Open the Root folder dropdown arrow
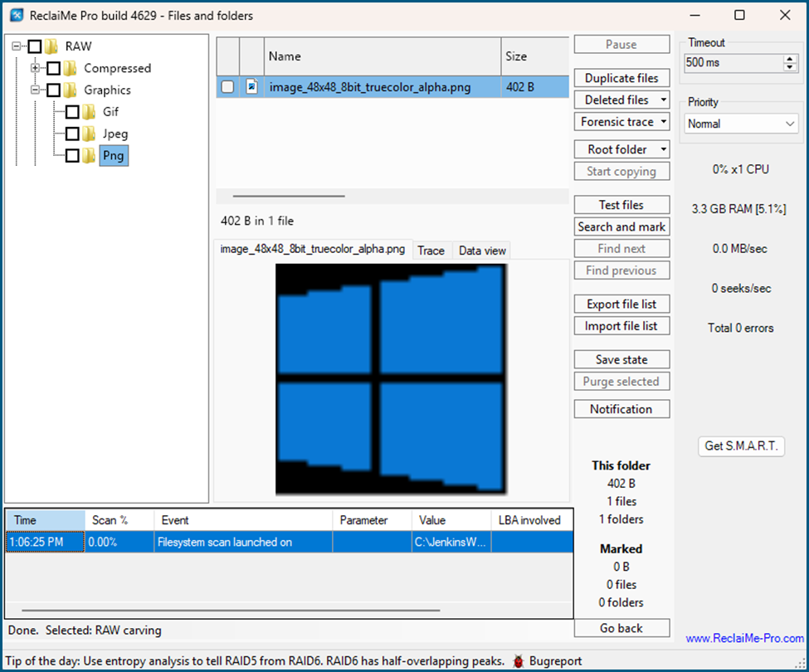The image size is (809, 672). [x=664, y=149]
